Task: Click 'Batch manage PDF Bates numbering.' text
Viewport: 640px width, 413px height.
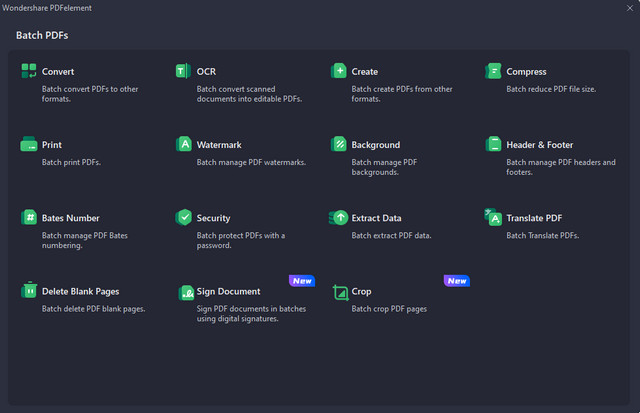Action: pyautogui.click(x=84, y=240)
